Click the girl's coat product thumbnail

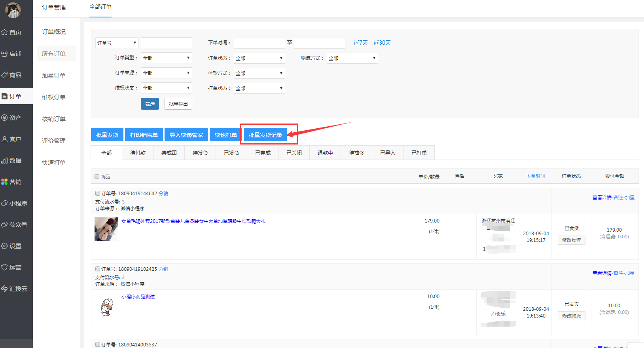[106, 229]
